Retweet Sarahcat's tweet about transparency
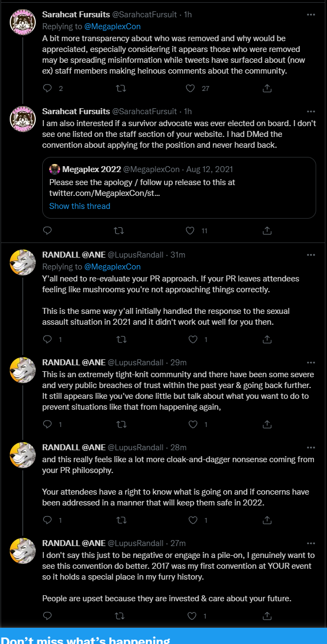This screenshot has width=327, height=644. (x=121, y=88)
